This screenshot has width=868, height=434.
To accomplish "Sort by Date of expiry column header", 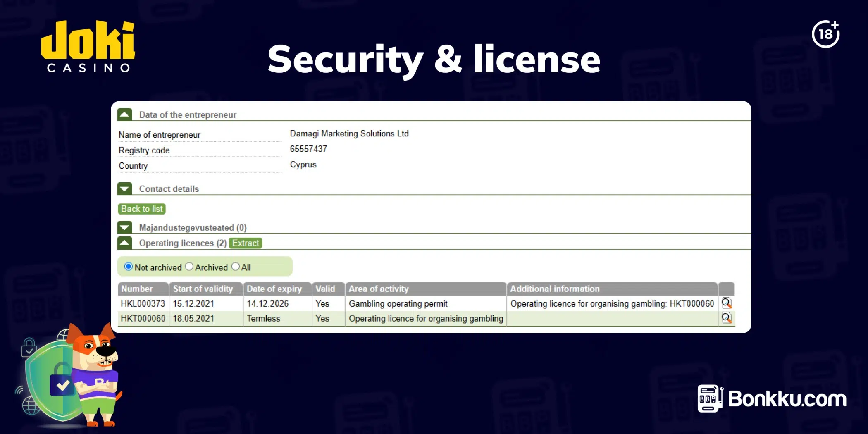I will (x=274, y=289).
